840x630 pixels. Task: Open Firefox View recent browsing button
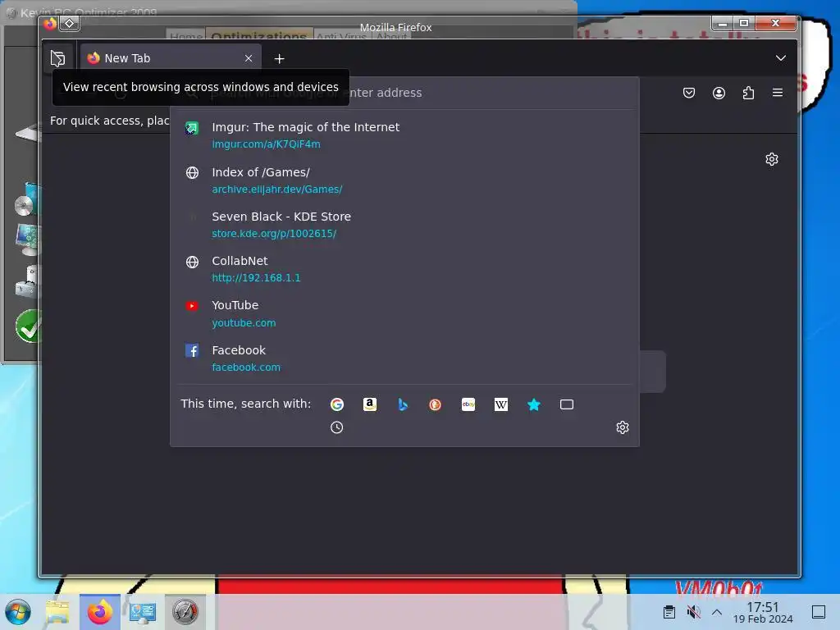point(58,58)
